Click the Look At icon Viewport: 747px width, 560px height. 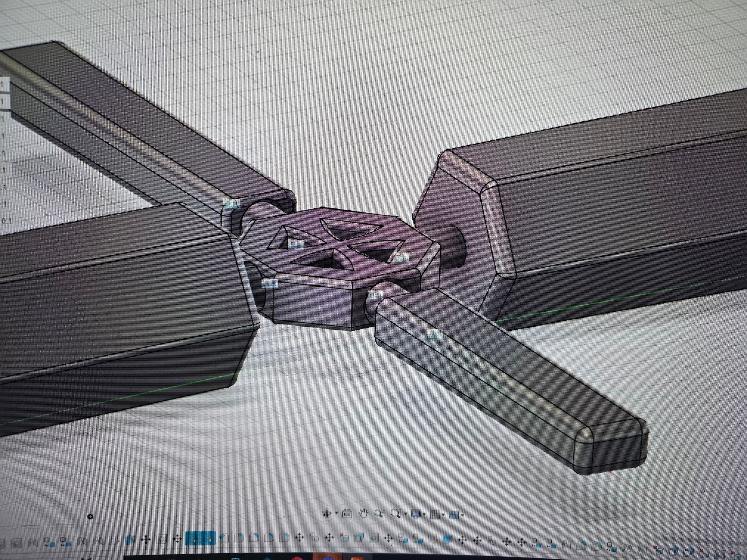click(347, 514)
